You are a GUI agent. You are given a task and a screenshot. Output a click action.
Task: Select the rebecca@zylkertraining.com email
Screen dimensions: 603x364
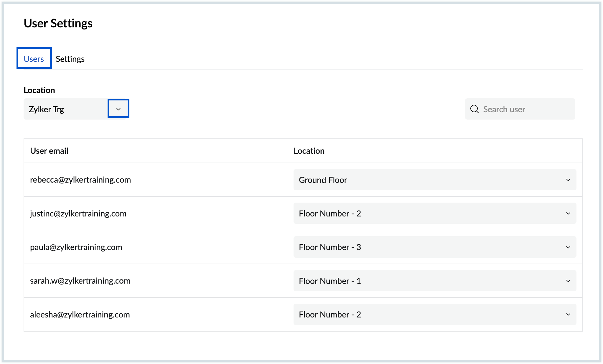click(x=80, y=180)
